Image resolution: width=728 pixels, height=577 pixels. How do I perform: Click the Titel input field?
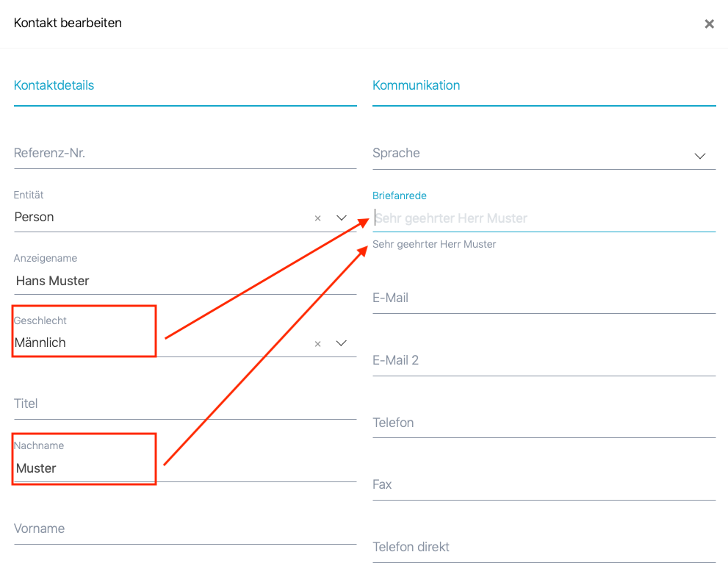coord(184,404)
